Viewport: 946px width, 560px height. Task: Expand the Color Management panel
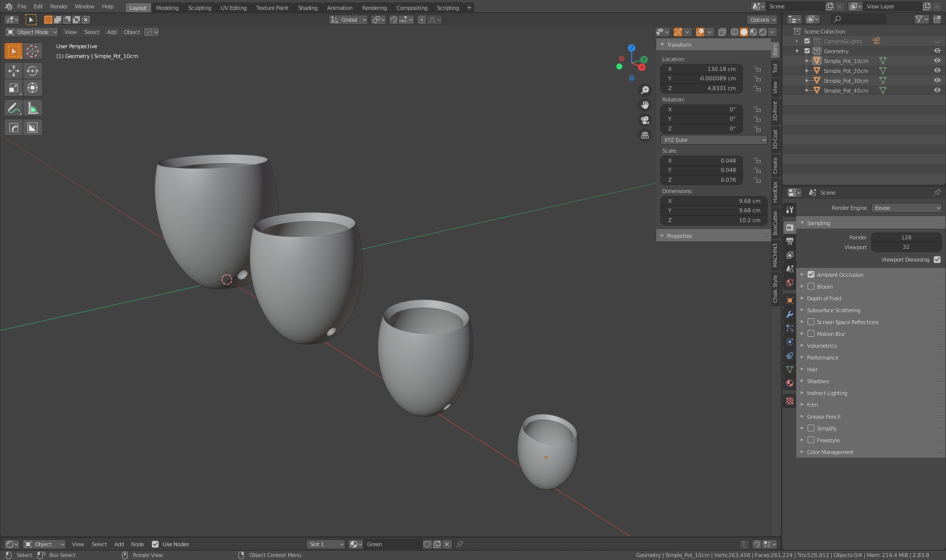pos(830,452)
